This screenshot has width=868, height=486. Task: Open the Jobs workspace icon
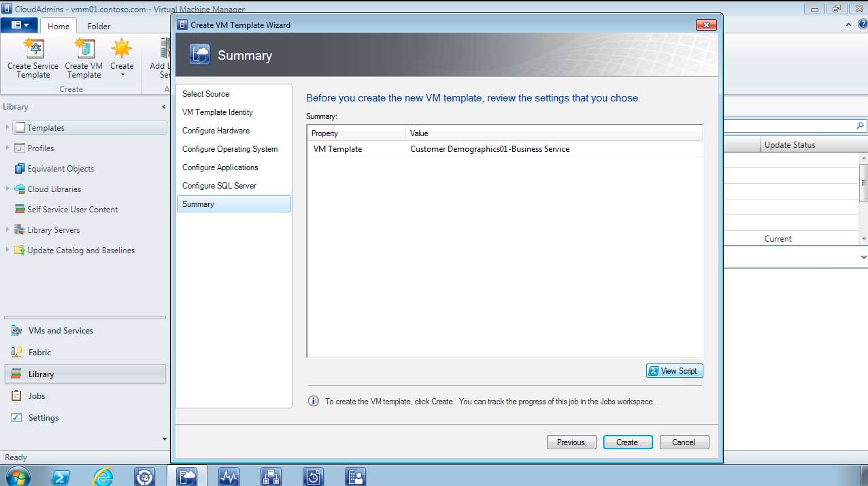pos(16,396)
